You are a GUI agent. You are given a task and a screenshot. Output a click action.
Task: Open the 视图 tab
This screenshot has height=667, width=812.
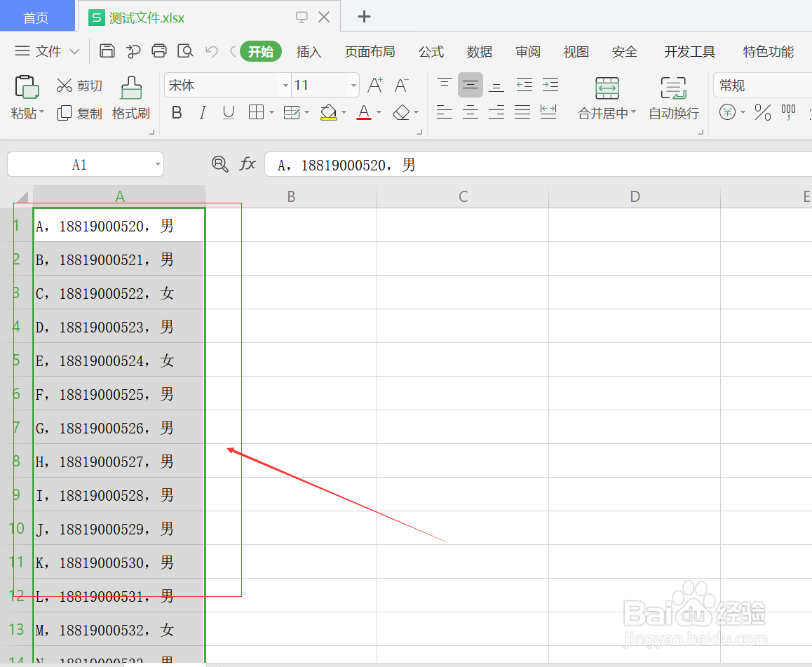[x=576, y=52]
